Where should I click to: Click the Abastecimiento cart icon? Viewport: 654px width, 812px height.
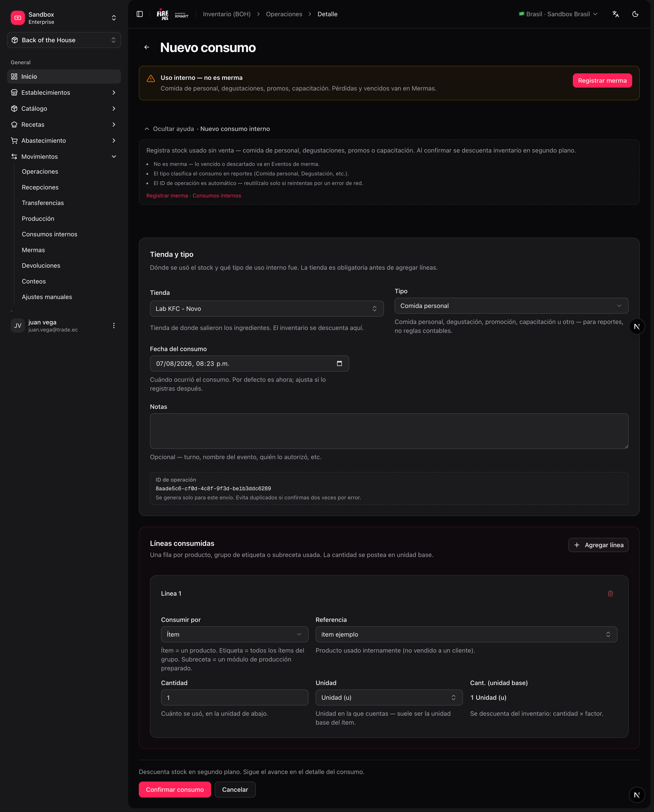(x=14, y=141)
